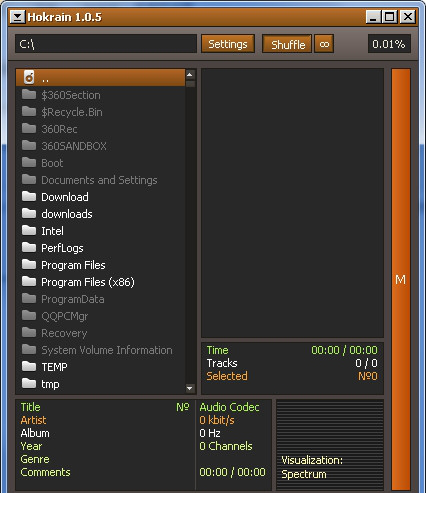
Task: Click the Artist tag label
Action: click(x=33, y=420)
